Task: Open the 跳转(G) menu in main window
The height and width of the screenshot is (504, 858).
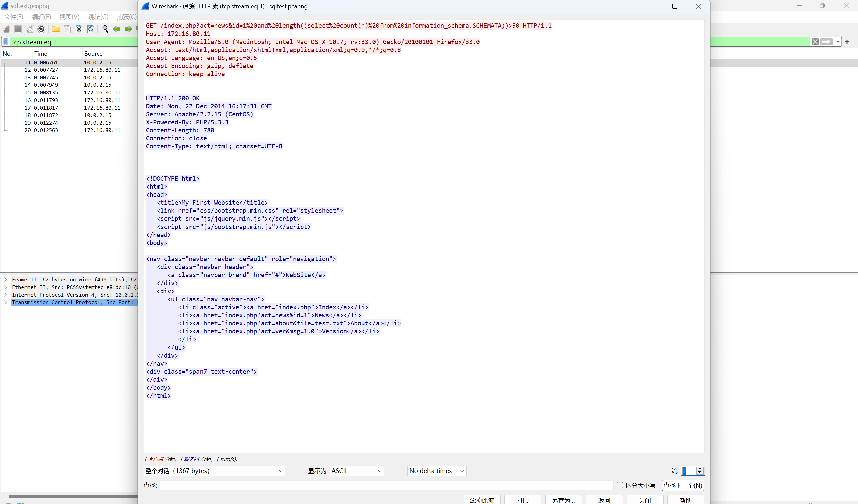Action: tap(98, 17)
